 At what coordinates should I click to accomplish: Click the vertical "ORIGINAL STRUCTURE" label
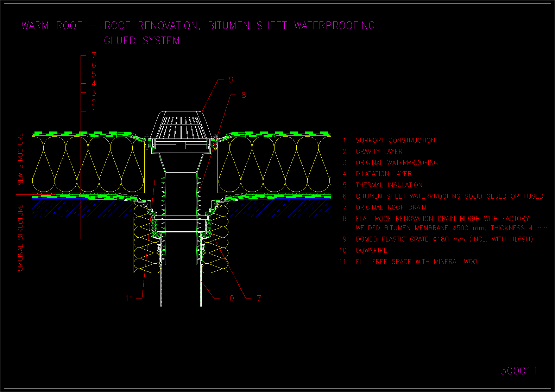coord(20,238)
